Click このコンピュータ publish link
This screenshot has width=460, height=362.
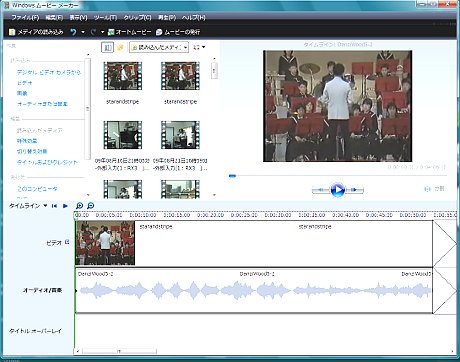point(37,189)
